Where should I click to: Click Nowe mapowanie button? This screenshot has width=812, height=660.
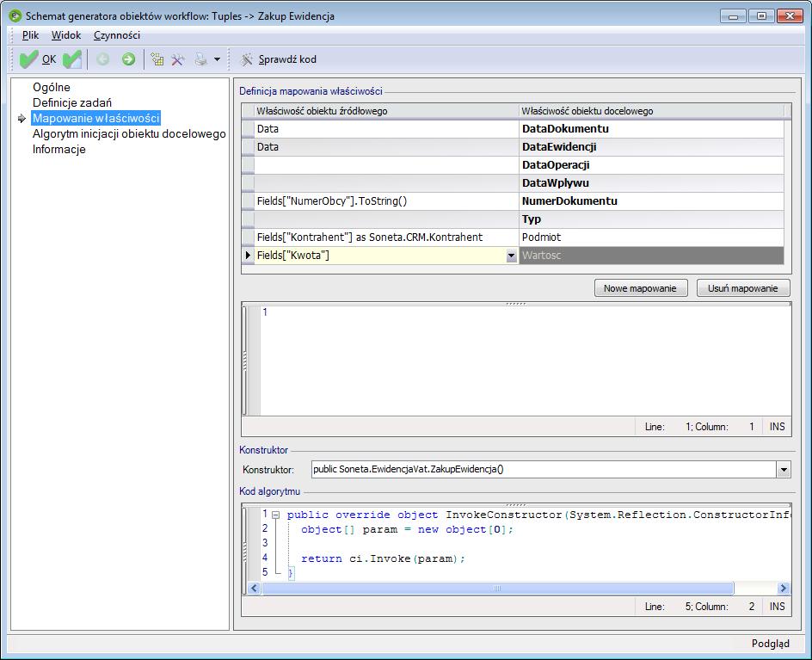pos(641,288)
